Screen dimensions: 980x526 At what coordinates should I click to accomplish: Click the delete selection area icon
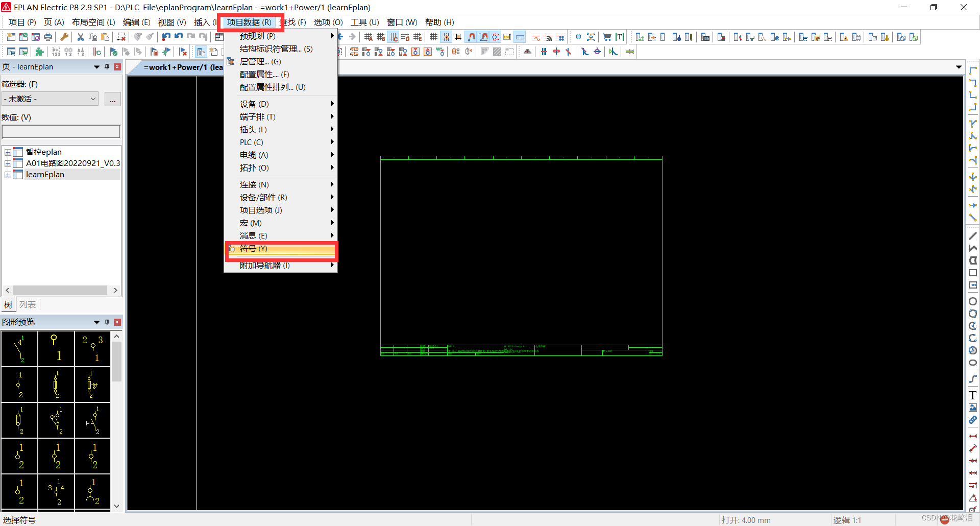coord(121,37)
